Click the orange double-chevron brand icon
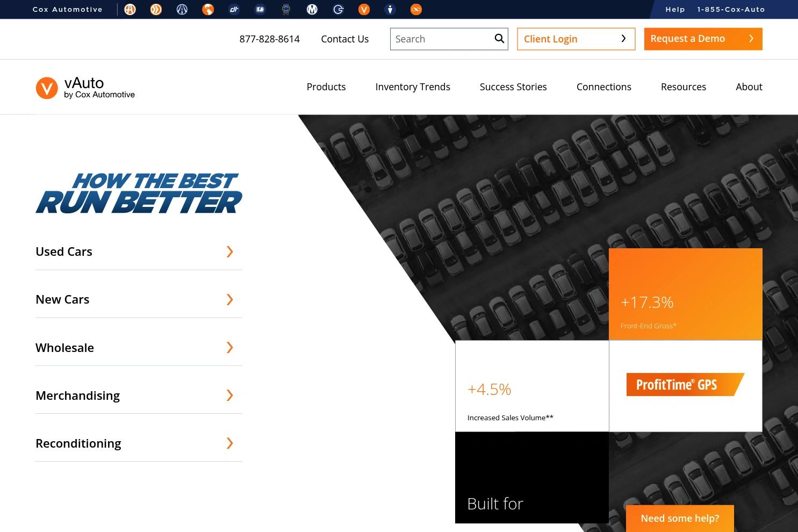Image resolution: width=798 pixels, height=532 pixels. click(x=156, y=9)
